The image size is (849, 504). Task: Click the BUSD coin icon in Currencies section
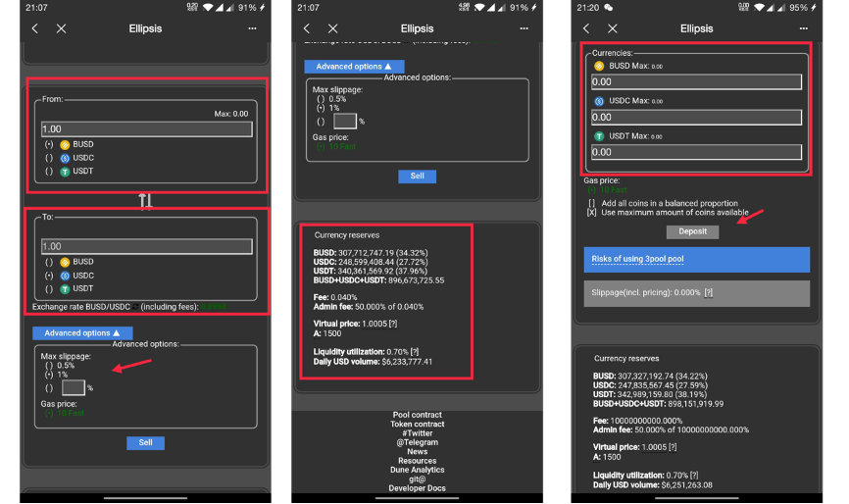pos(599,66)
